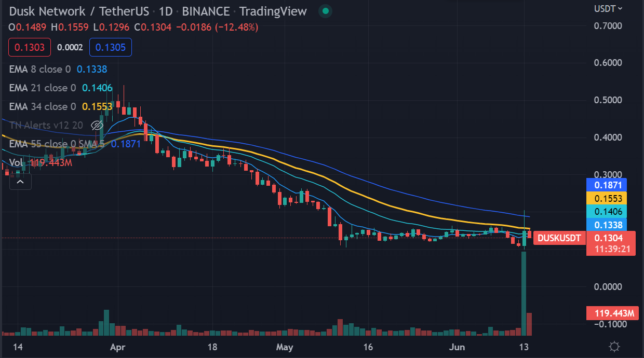Click the 0.7000 price scale label

[608, 25]
